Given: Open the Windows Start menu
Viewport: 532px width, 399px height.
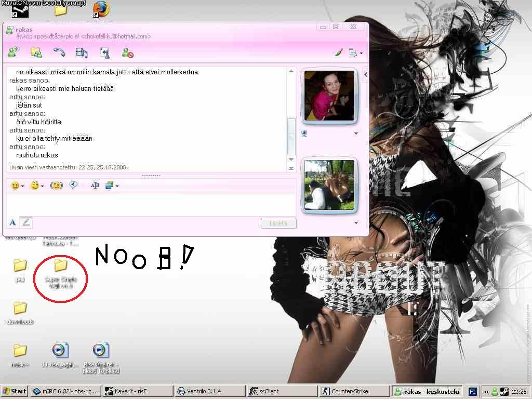Looking at the screenshot, I should (14, 391).
